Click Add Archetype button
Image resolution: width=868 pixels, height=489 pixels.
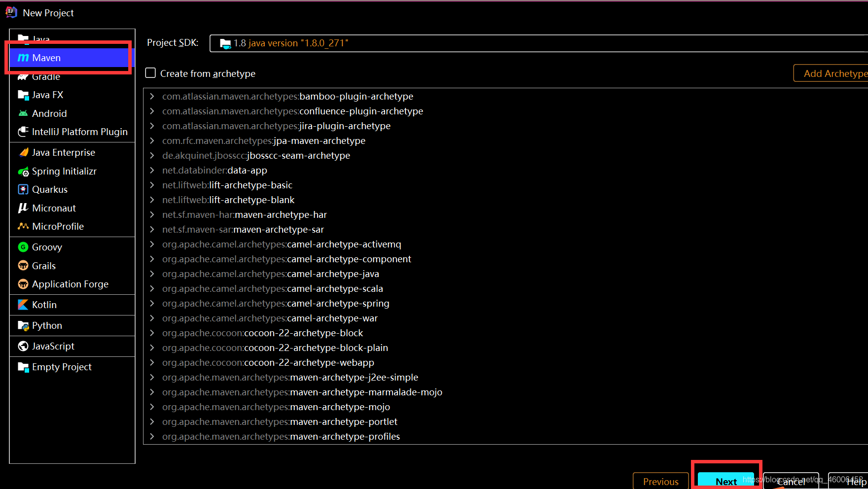click(832, 73)
